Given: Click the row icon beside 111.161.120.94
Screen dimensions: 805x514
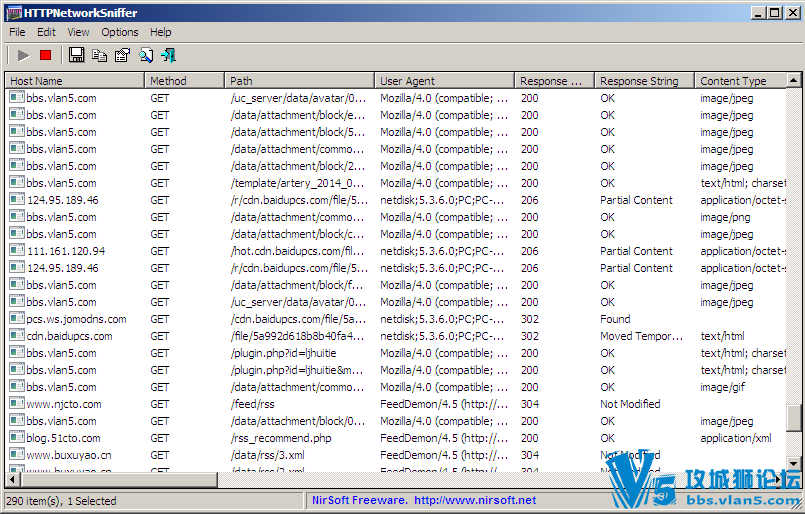Looking at the screenshot, I should 17,251.
